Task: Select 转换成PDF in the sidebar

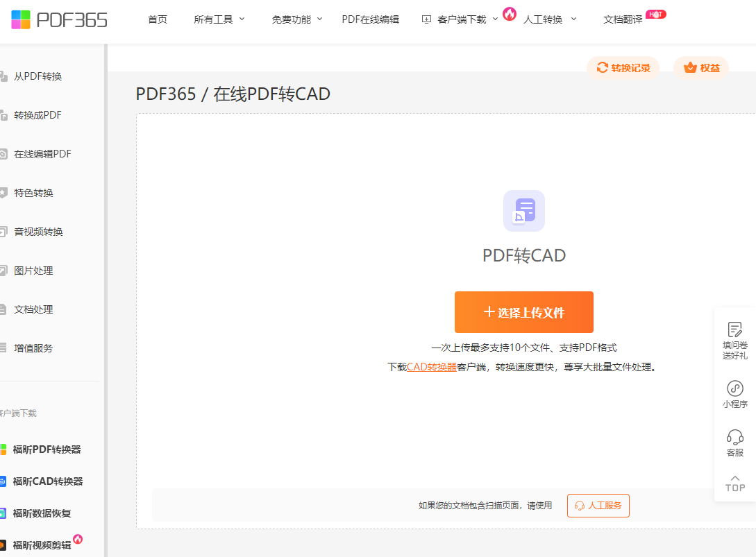Action: [x=37, y=115]
